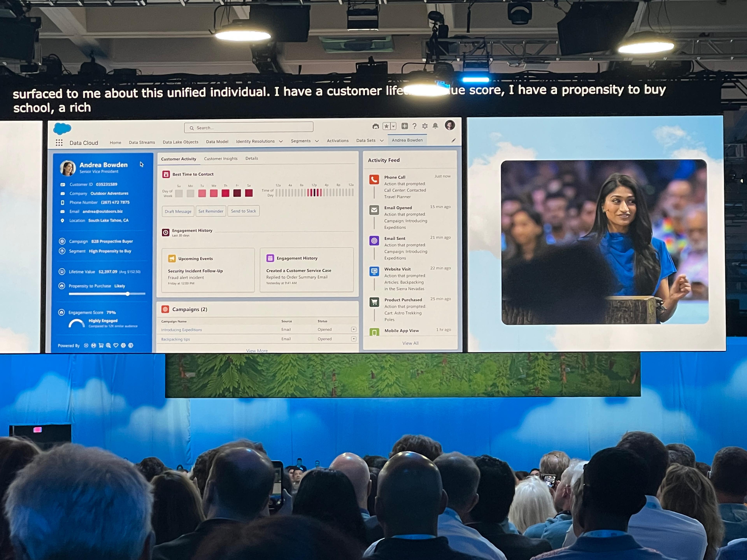Click the High Propensity to Buy segment
The width and height of the screenshot is (747, 560).
[x=110, y=251]
